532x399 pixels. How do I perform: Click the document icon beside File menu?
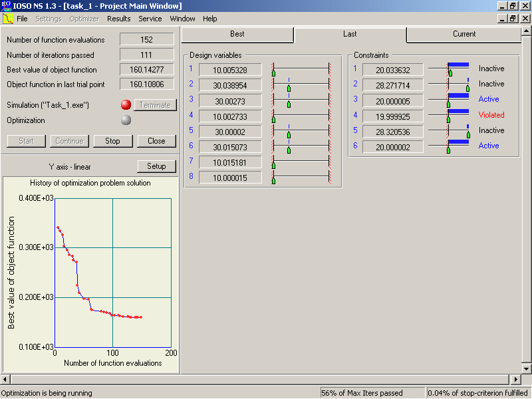7,19
